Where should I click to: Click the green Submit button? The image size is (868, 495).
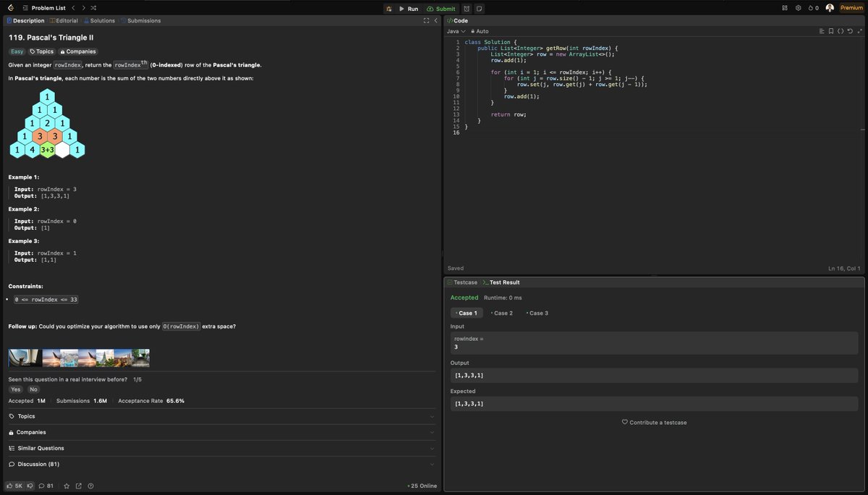[x=441, y=9]
